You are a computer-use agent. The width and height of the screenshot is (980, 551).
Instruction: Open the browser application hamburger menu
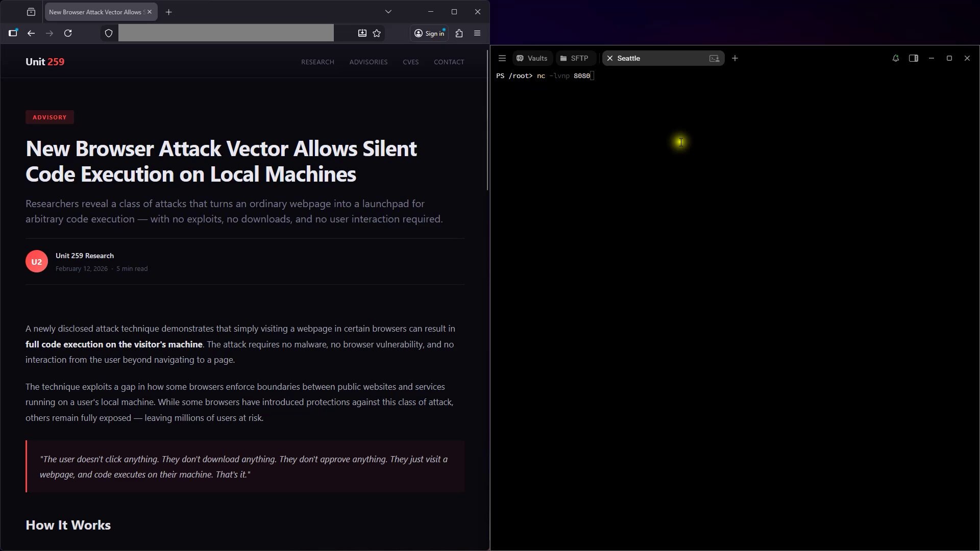tap(477, 33)
